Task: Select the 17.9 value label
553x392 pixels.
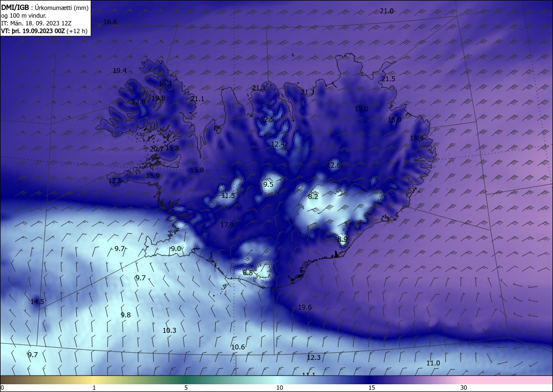Action: click(x=227, y=225)
